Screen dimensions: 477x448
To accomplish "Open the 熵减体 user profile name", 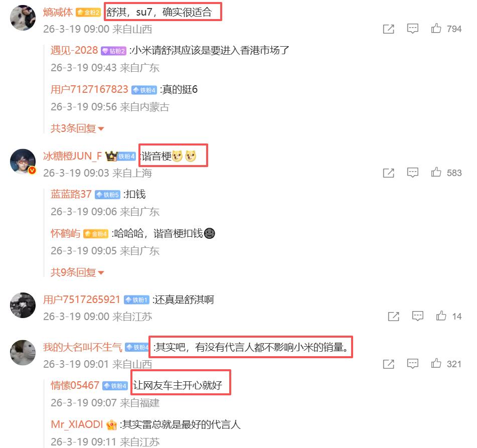I will coord(58,12).
